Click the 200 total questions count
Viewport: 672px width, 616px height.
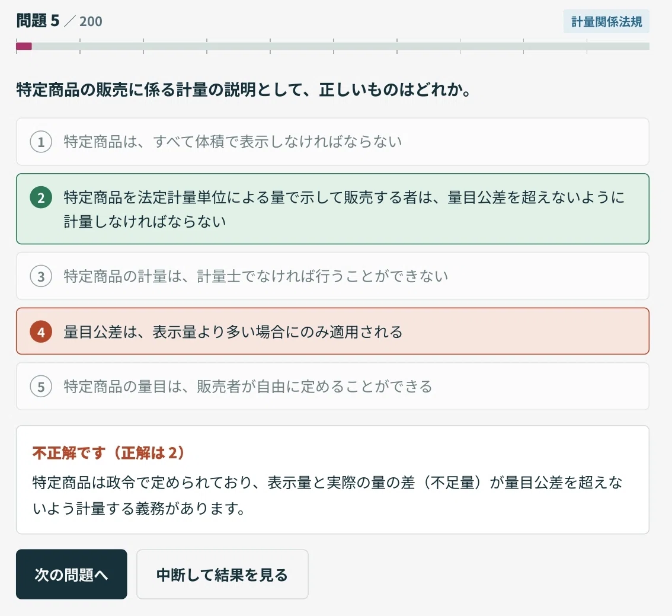pyautogui.click(x=91, y=21)
